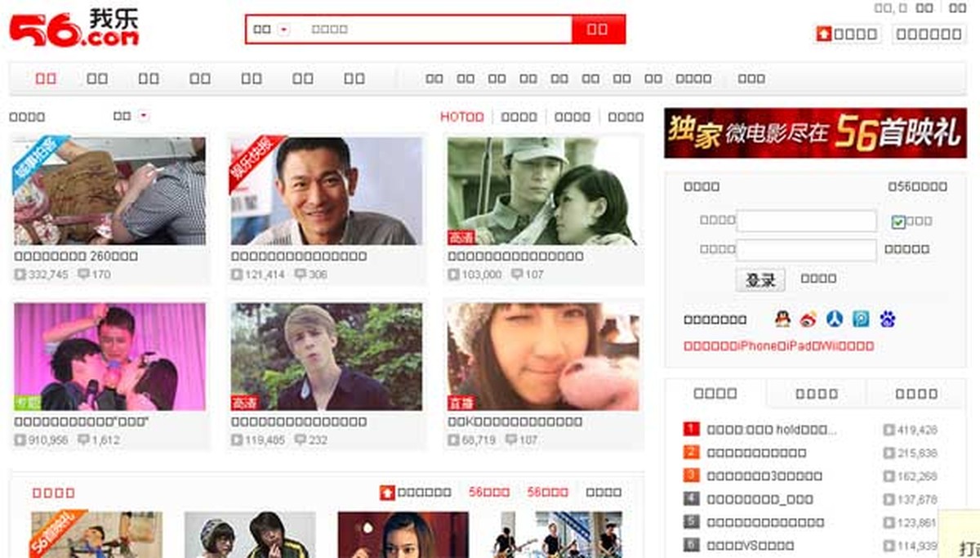Screen dimensions: 980x558
Task: Click play-count icon beside 103,000
Action: point(453,275)
